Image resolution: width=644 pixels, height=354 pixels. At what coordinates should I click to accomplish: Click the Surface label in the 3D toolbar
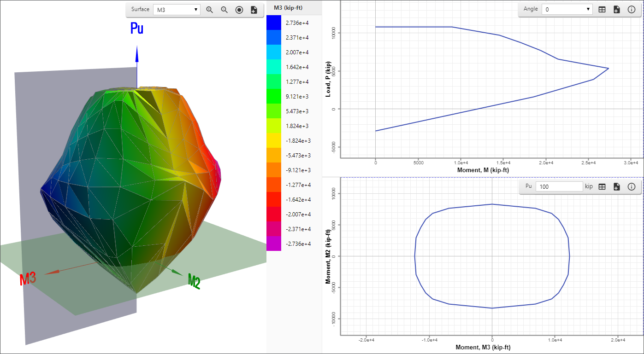[140, 9]
